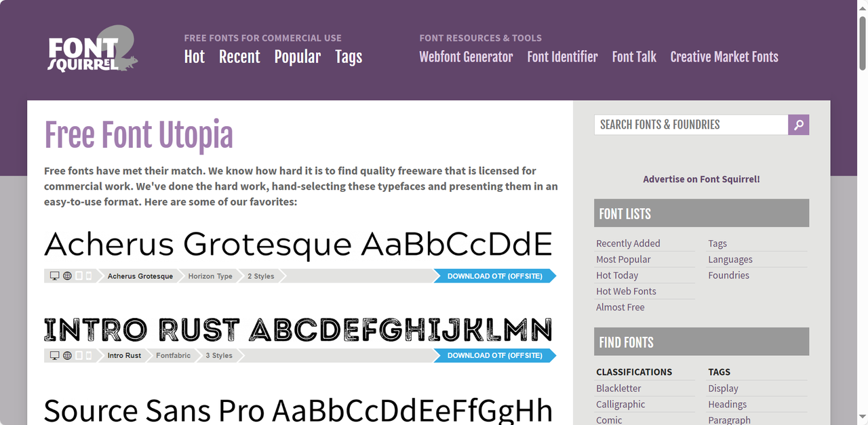The width and height of the screenshot is (868, 425).
Task: Click Acherus Grotesque phone app icon
Action: 88,276
